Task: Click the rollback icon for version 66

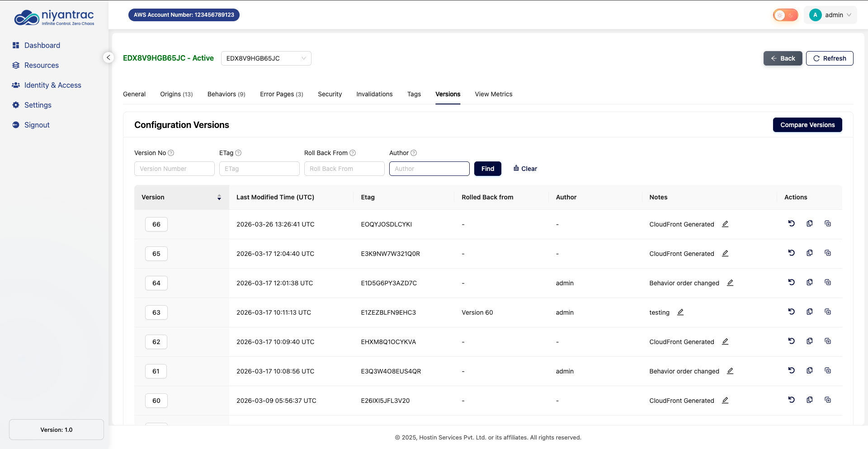Action: [x=791, y=223]
